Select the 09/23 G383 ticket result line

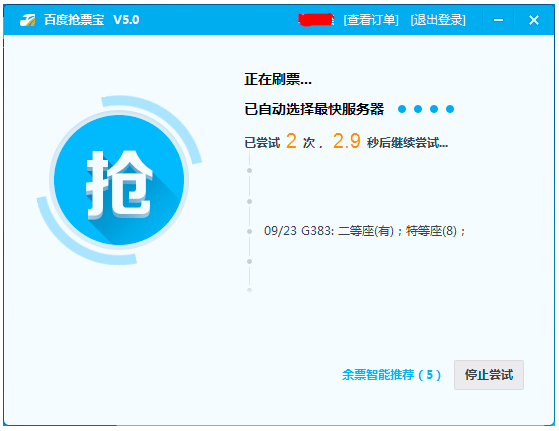(x=364, y=231)
